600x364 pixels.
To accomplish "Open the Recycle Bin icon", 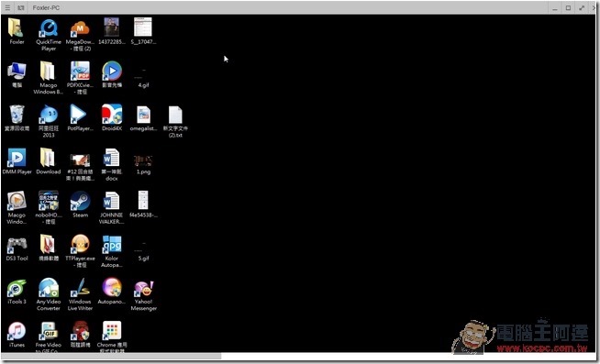I will pos(17,115).
